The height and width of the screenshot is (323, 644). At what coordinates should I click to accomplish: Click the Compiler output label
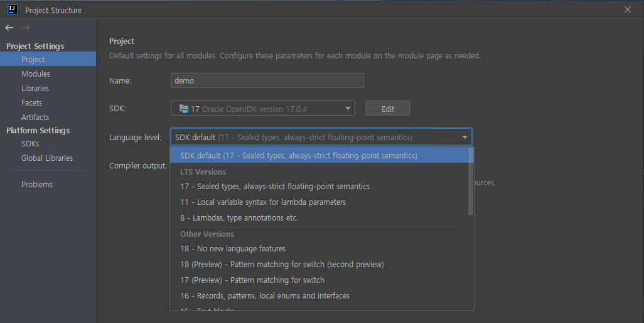[x=138, y=166]
